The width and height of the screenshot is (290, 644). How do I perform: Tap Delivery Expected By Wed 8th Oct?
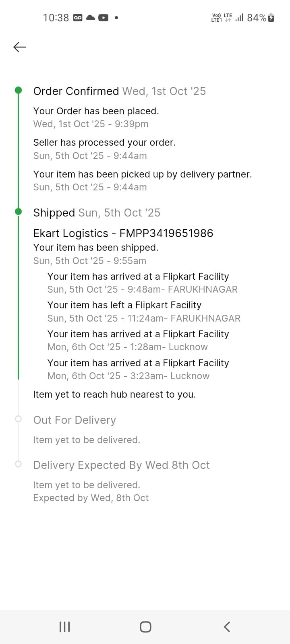coord(121,465)
